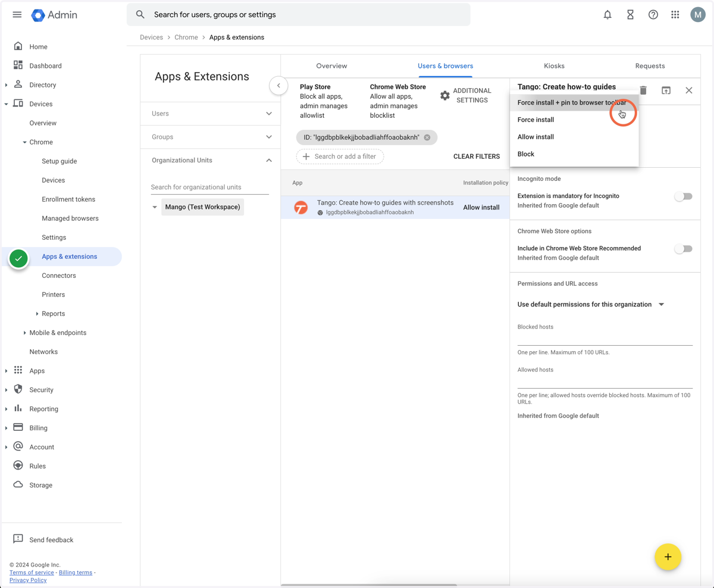Collapse the Mango (Test Workspace) tree arrow

pyautogui.click(x=155, y=207)
